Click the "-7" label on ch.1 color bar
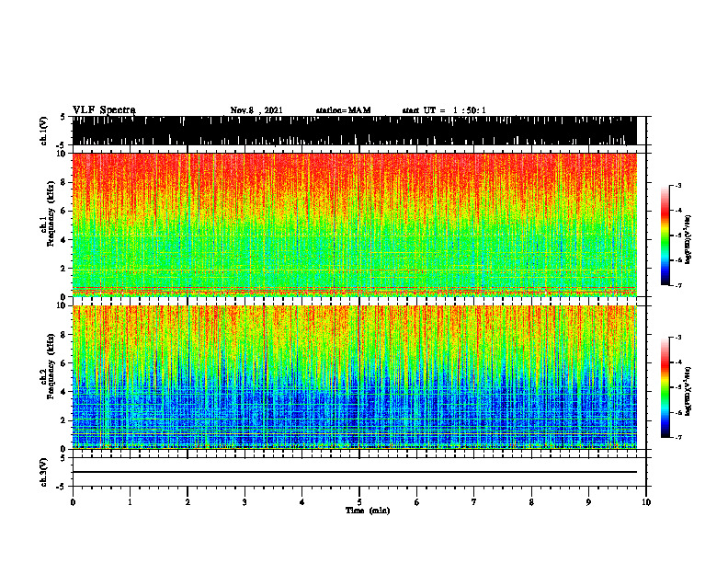728x563 pixels. coord(677,285)
